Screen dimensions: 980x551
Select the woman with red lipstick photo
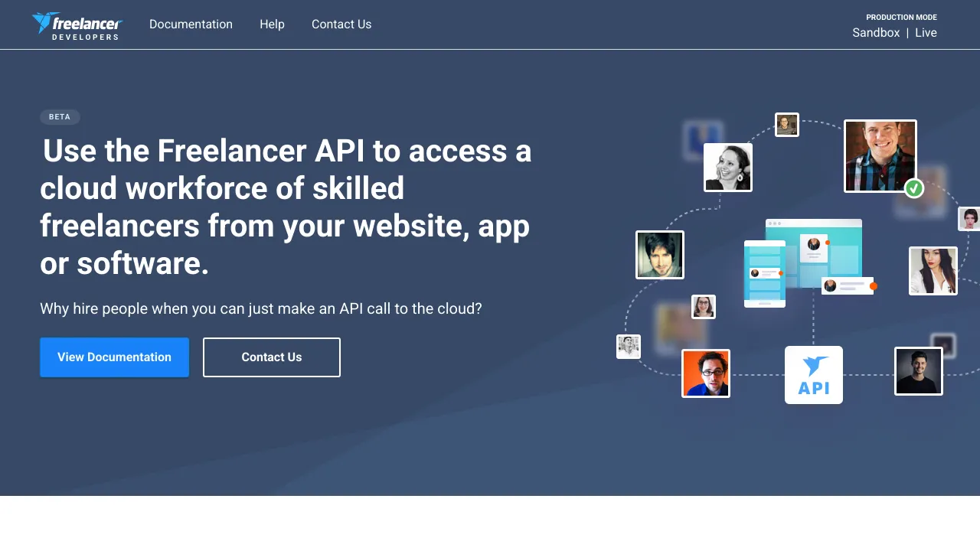(933, 271)
